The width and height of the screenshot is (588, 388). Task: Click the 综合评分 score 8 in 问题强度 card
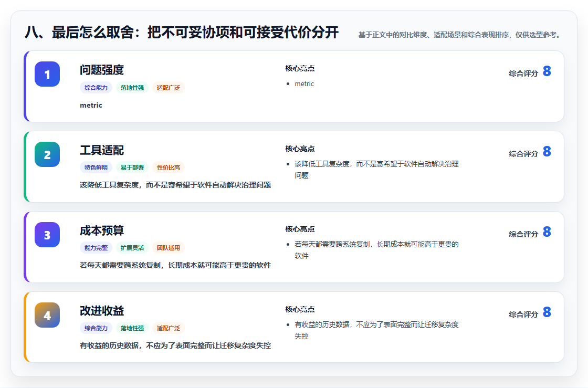(547, 71)
